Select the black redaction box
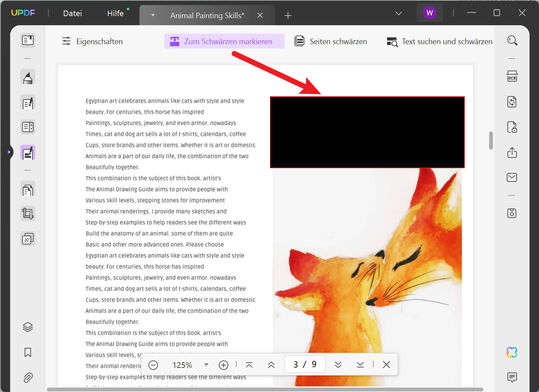539x392 pixels. pyautogui.click(x=367, y=132)
